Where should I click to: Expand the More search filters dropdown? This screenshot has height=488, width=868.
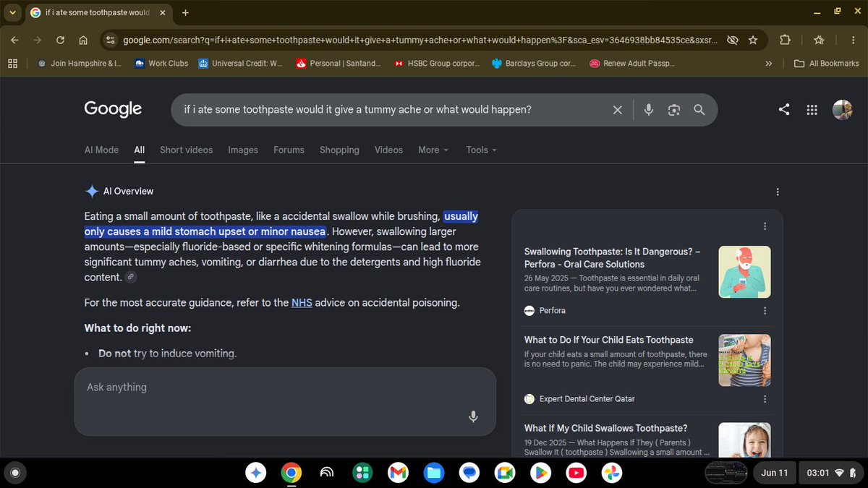(x=433, y=150)
